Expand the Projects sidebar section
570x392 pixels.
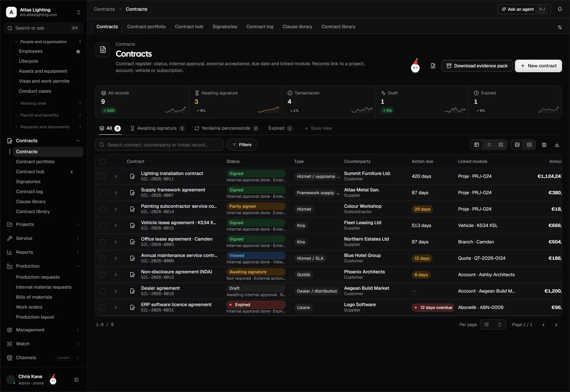tap(43, 225)
